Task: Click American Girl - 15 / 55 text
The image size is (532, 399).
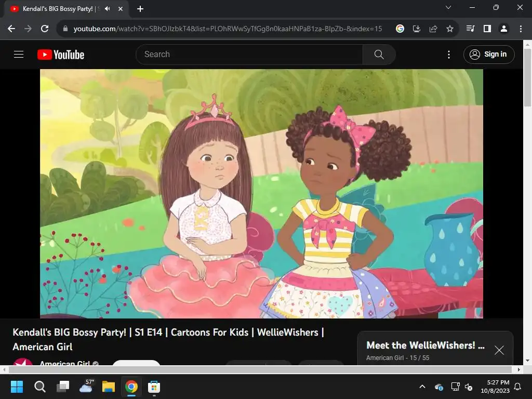Action: 397,358
